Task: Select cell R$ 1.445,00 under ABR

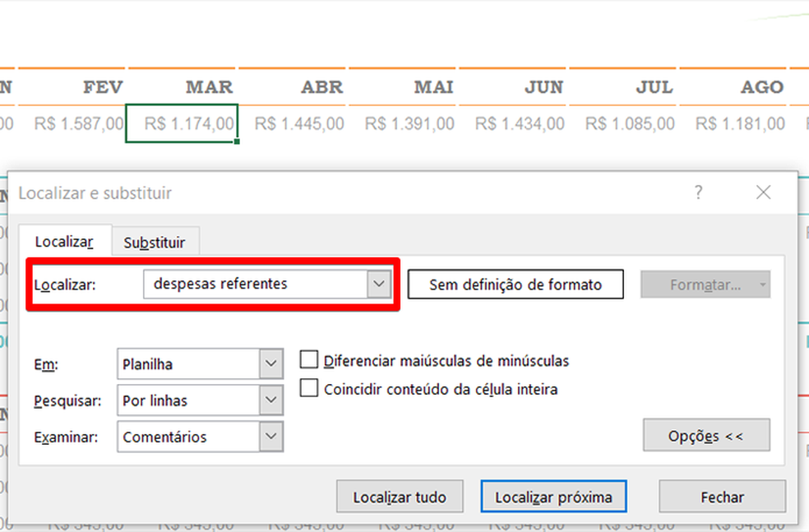Action: (292, 124)
